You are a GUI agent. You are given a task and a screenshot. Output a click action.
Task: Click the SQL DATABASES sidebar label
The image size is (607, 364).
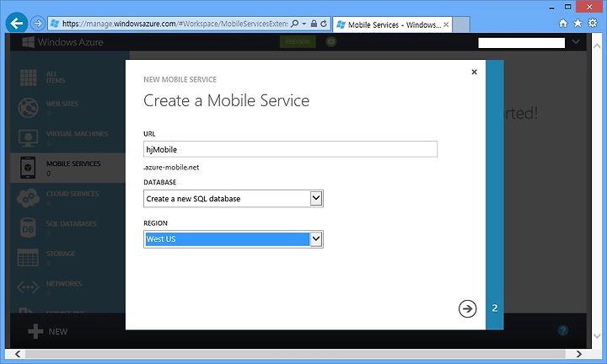[x=71, y=223]
